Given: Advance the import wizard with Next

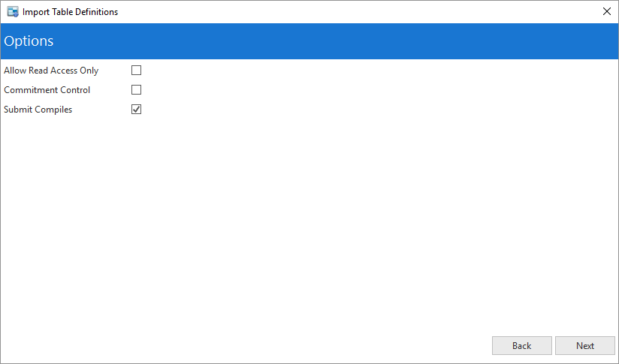Looking at the screenshot, I should [x=585, y=346].
